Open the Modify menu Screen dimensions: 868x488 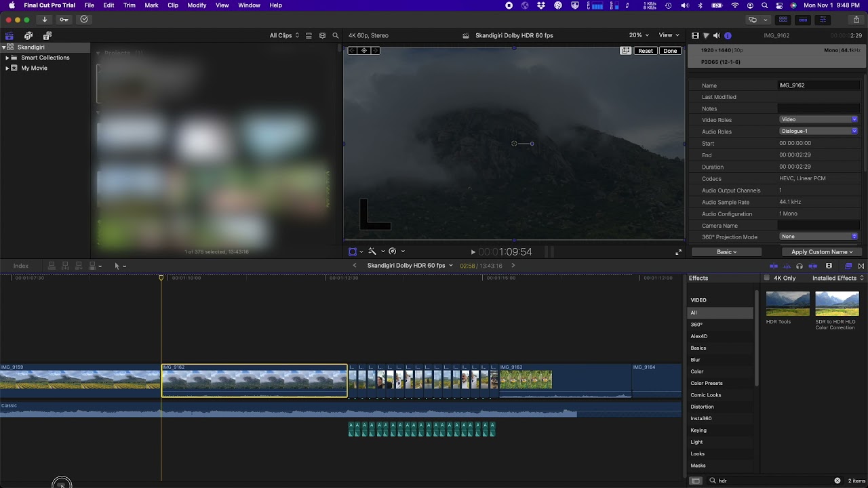(x=197, y=5)
